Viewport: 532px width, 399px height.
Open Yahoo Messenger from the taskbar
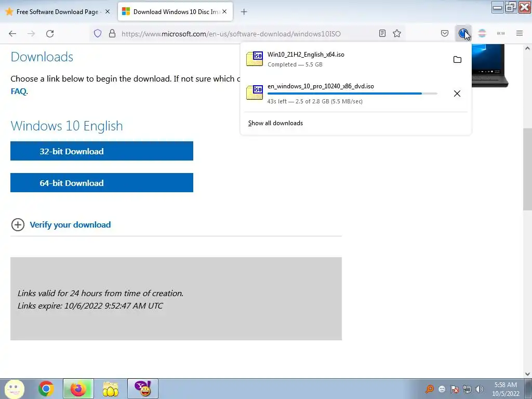click(143, 389)
